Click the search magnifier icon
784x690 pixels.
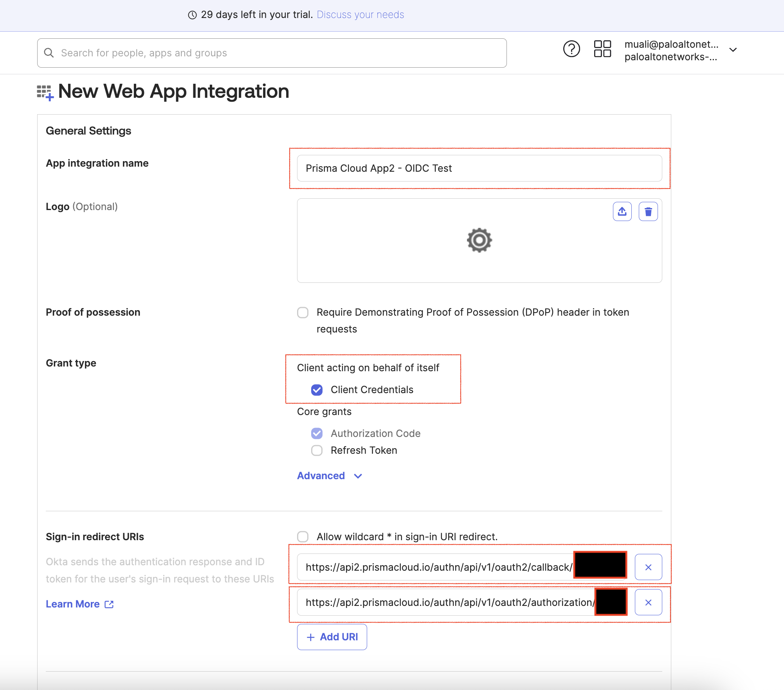[49, 53]
